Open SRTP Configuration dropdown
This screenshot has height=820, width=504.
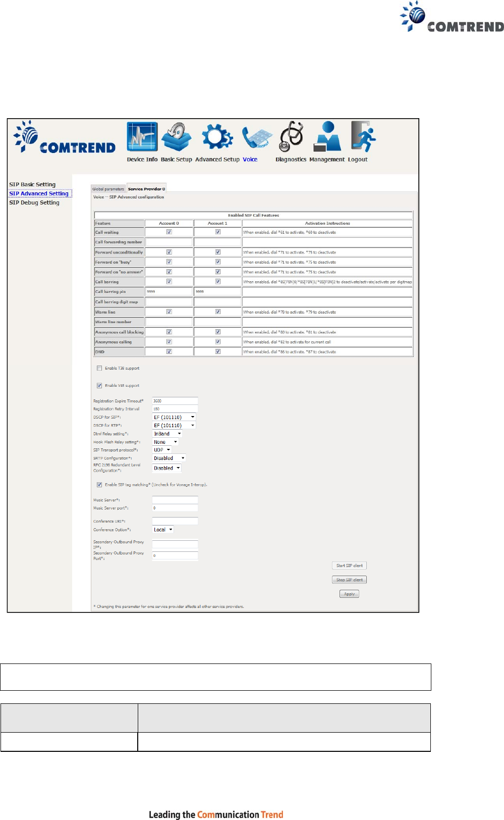pyautogui.click(x=169, y=458)
